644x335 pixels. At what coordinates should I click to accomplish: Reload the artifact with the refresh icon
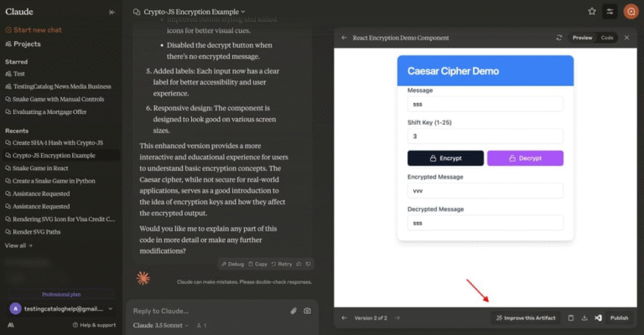pyautogui.click(x=558, y=38)
